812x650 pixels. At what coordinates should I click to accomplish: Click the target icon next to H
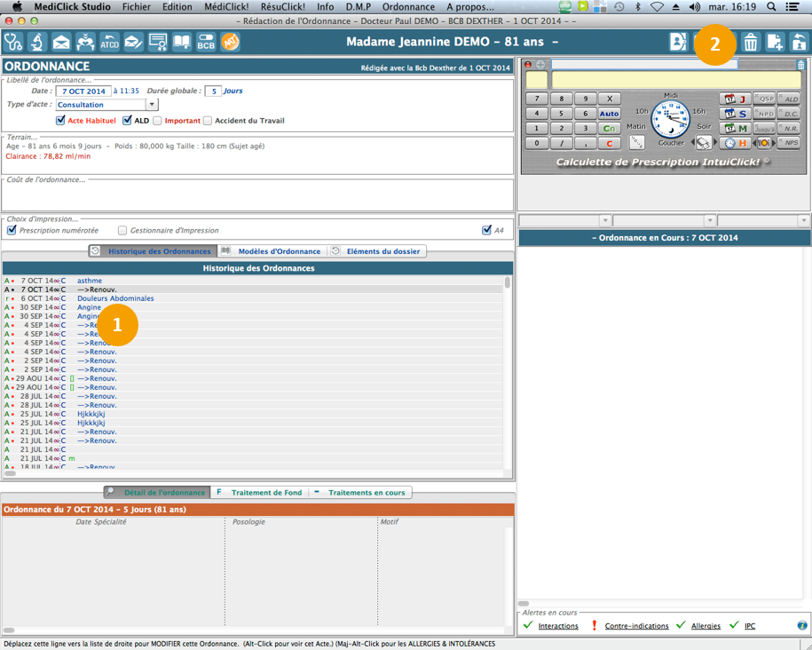click(763, 143)
